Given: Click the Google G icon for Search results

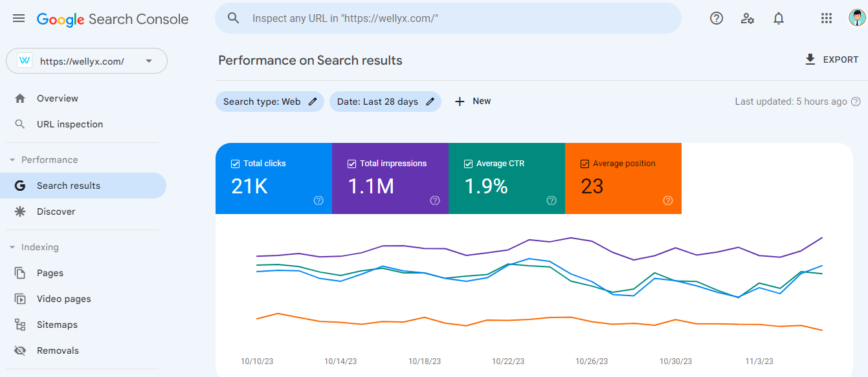Looking at the screenshot, I should [x=20, y=186].
